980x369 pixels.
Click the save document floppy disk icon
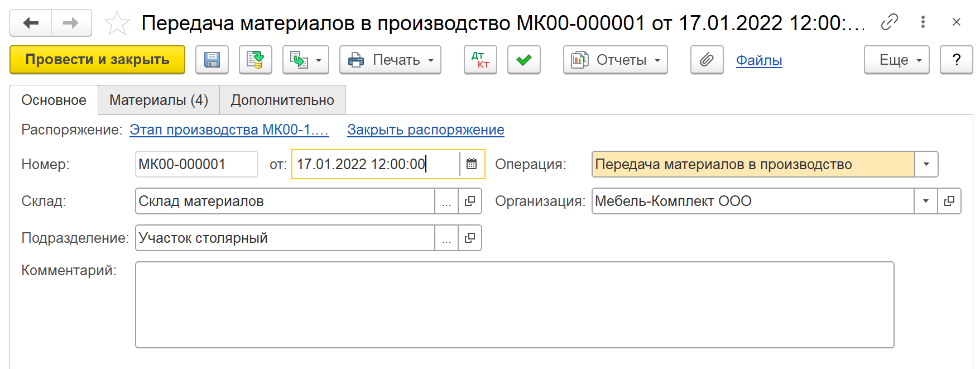coord(212,60)
